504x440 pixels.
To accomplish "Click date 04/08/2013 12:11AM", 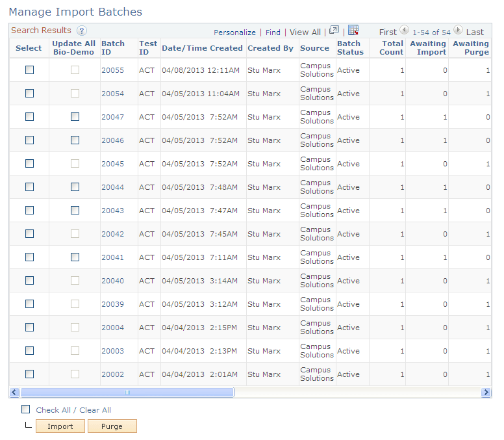I will pos(201,70).
